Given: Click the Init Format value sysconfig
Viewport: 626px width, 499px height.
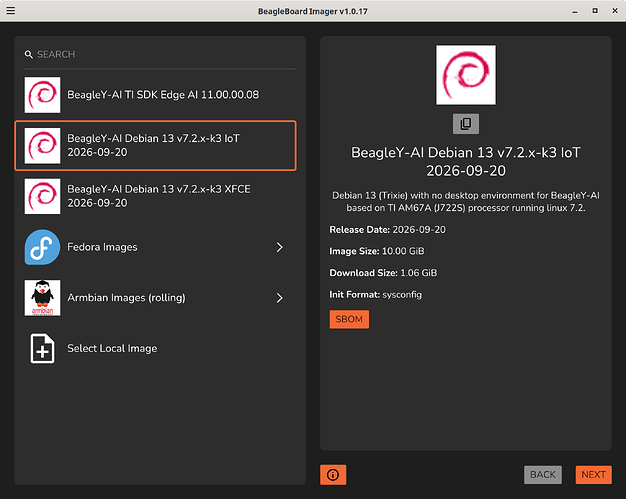Looking at the screenshot, I should 402,295.
